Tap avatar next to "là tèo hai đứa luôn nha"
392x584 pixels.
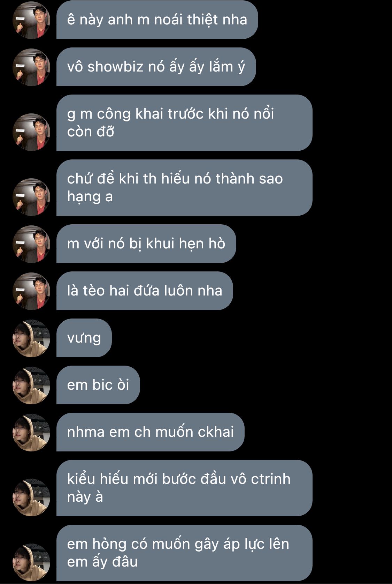coord(31,291)
